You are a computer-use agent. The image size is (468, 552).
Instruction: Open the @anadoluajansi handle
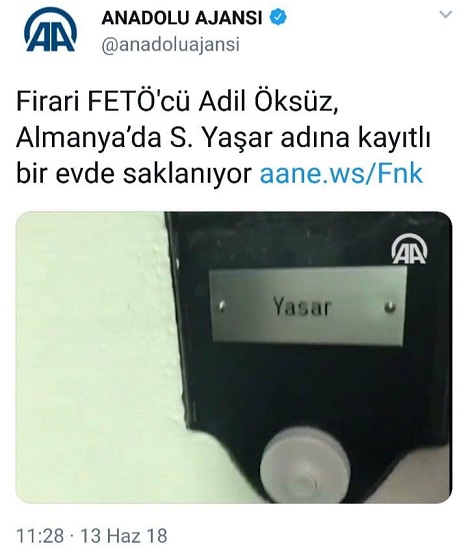(170, 45)
